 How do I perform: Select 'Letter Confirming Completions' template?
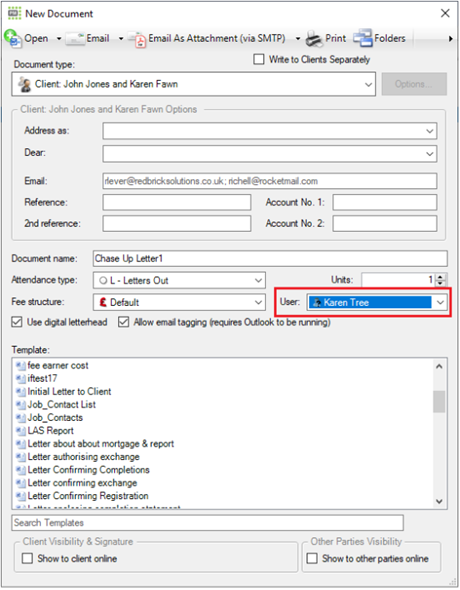(88, 470)
